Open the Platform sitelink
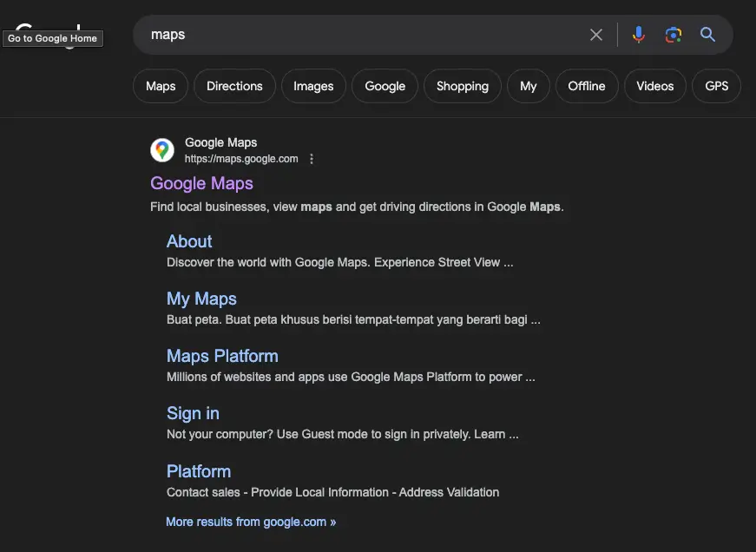Viewport: 756px width, 552px height. [x=199, y=471]
